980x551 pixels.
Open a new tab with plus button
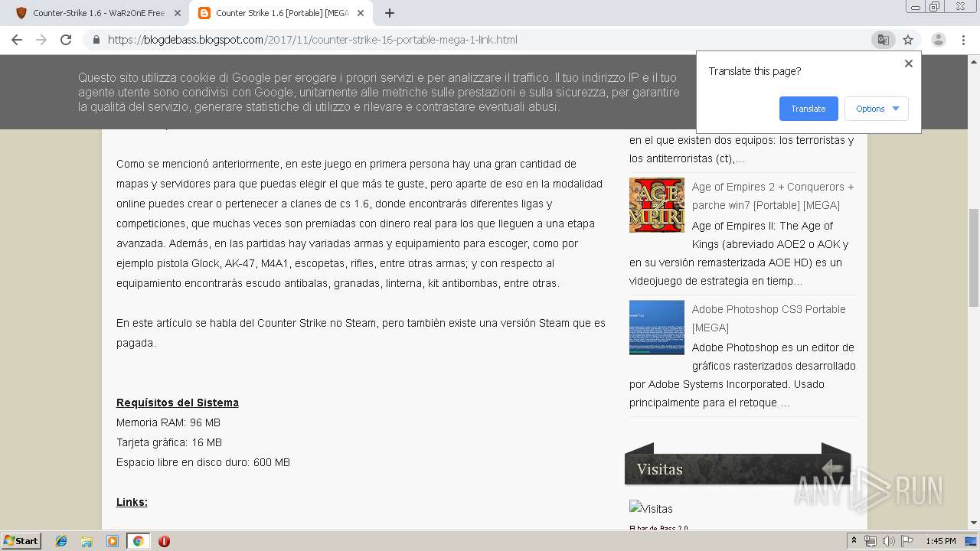point(390,13)
